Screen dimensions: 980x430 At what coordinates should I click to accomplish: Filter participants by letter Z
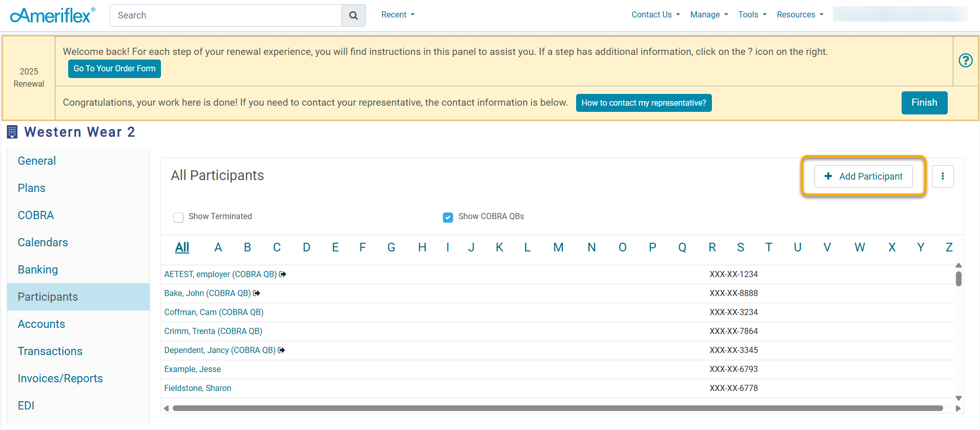click(x=949, y=248)
